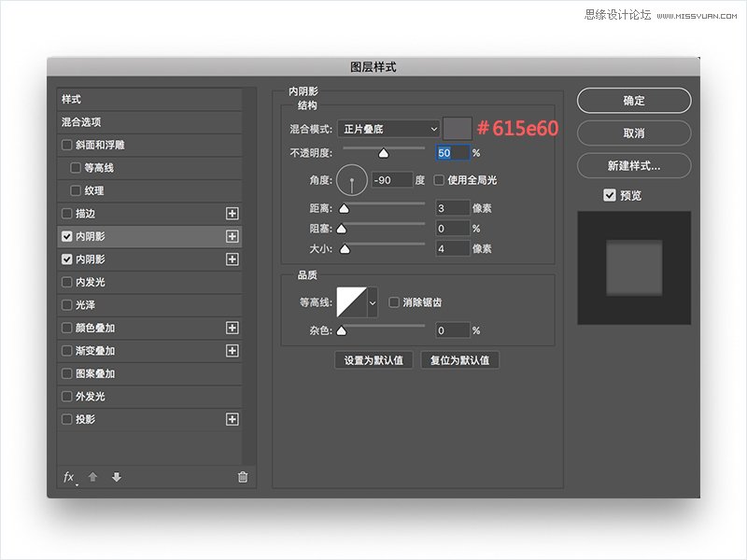Uncheck the highlighted 内阴影 checkbox
This screenshot has height=560, width=747.
(66, 236)
